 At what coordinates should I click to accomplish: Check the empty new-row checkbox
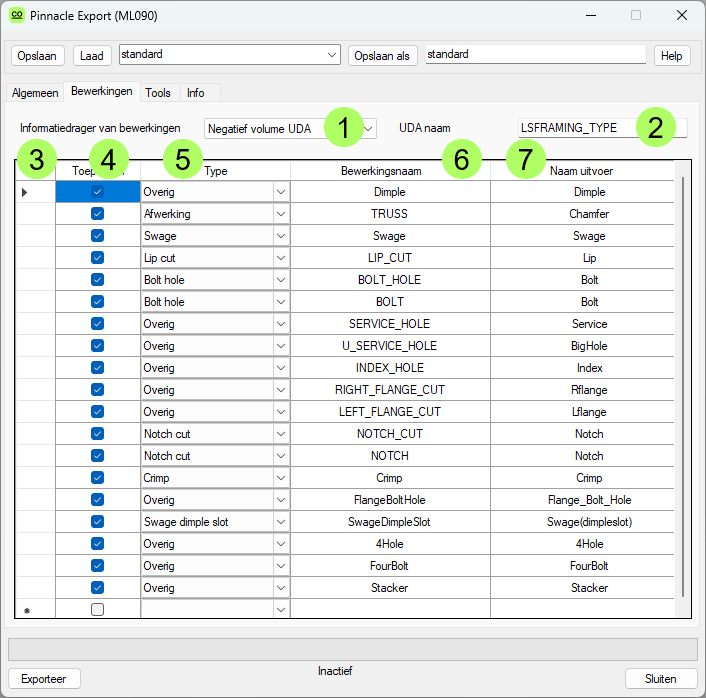point(97,610)
